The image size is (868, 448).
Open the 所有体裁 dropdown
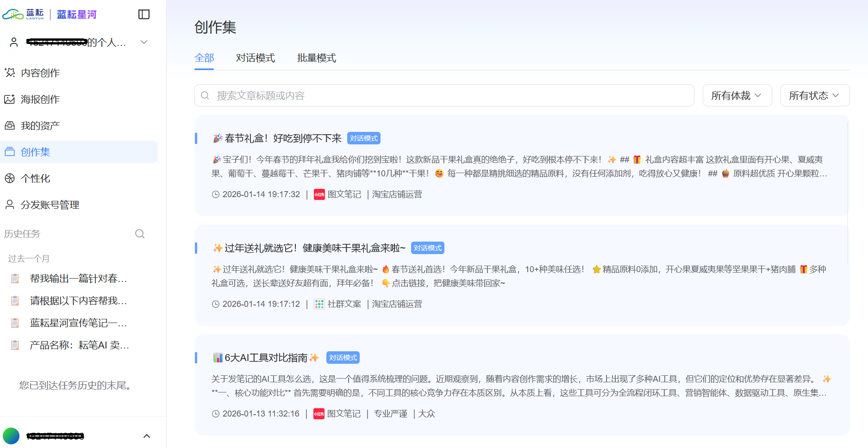[x=737, y=95]
